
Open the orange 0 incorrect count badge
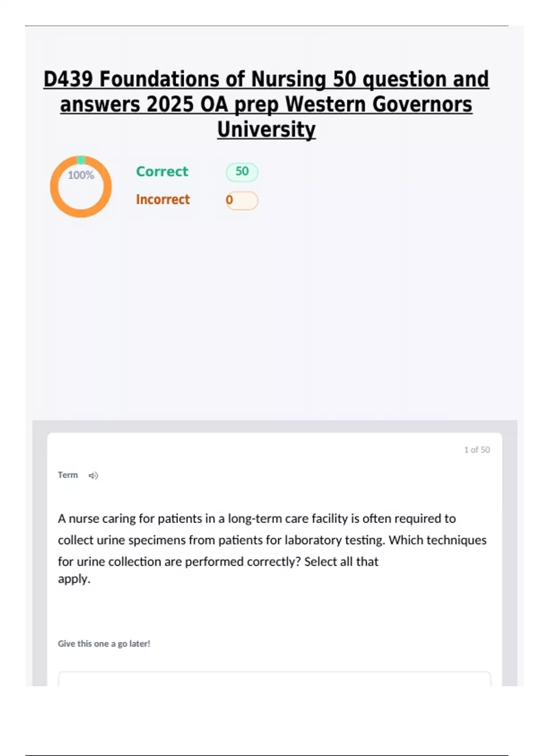point(242,200)
